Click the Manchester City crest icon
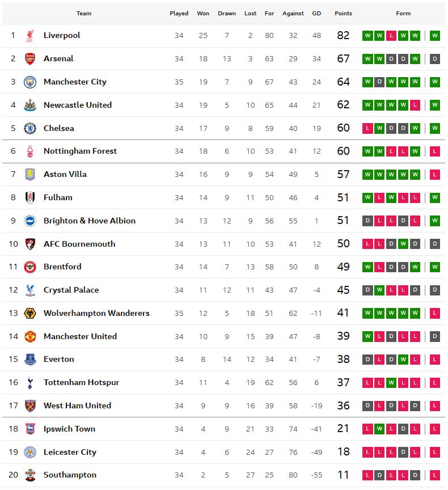 [30, 82]
